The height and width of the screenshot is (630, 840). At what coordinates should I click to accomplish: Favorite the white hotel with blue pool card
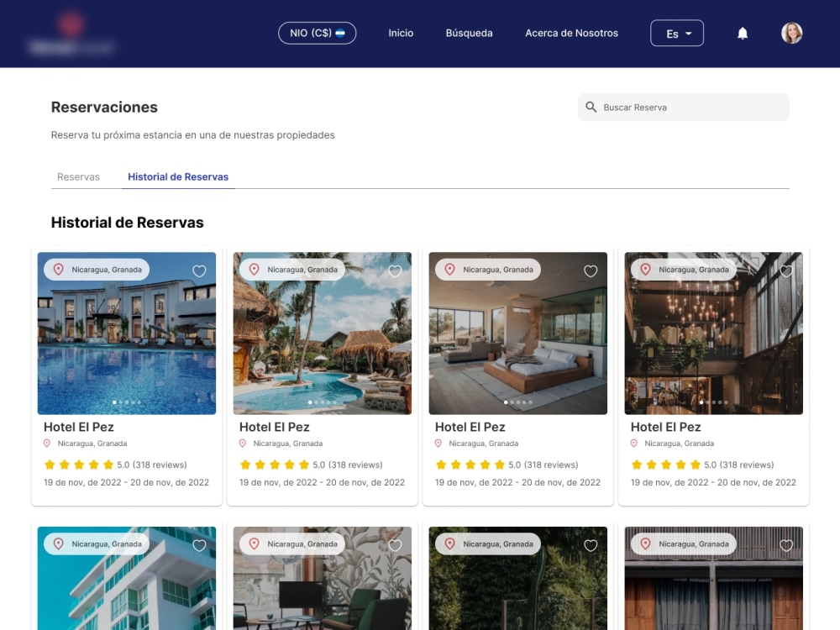coord(199,271)
